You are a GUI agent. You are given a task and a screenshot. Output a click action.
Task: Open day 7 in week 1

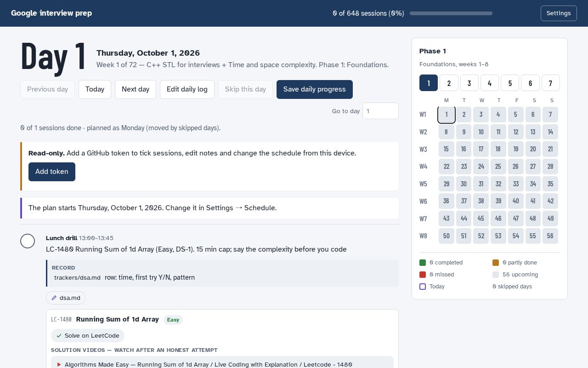coord(550,115)
